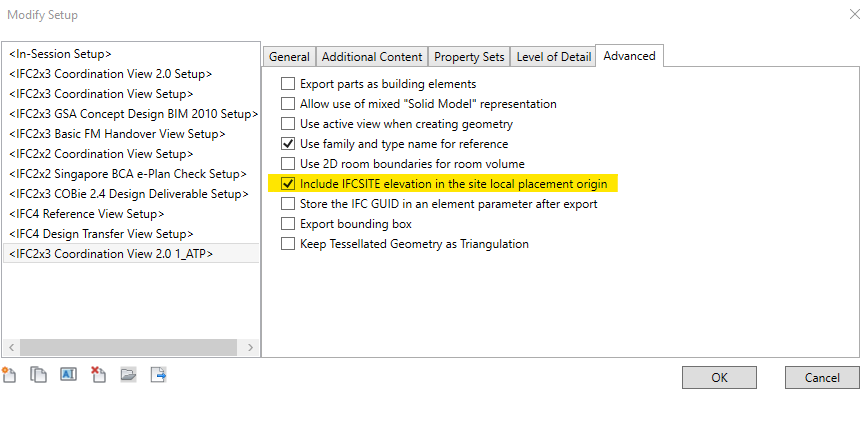
Task: Open the Property Sets tab
Action: (x=469, y=57)
